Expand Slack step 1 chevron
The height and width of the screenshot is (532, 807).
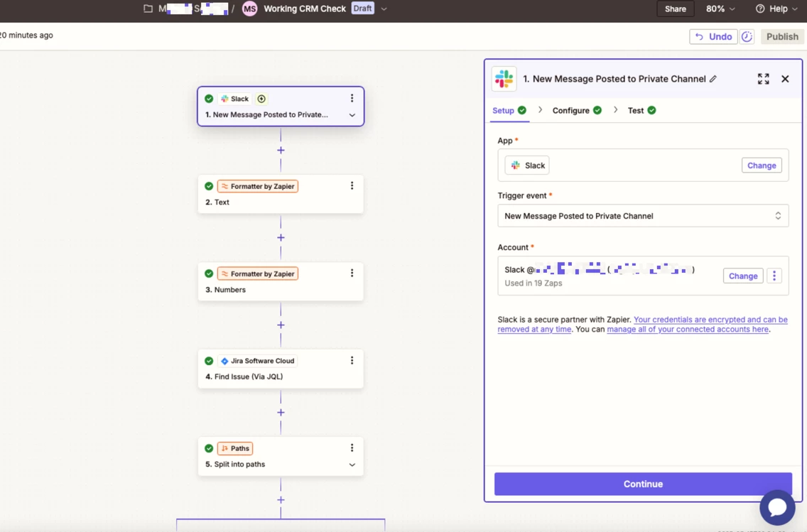[x=352, y=115]
